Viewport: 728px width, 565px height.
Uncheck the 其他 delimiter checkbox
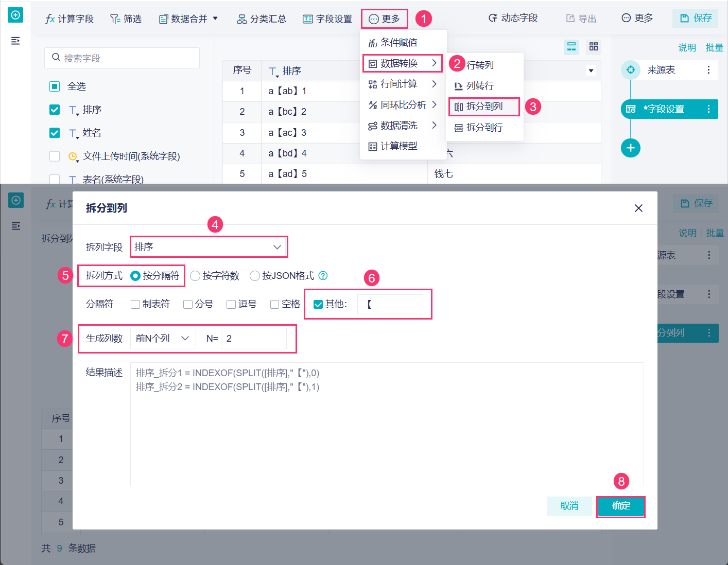click(x=318, y=304)
